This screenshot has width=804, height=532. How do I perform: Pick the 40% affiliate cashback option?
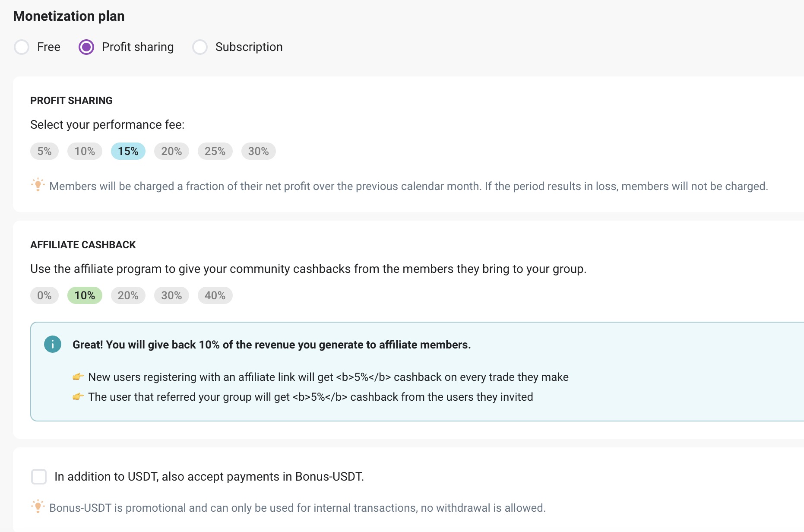(x=215, y=295)
